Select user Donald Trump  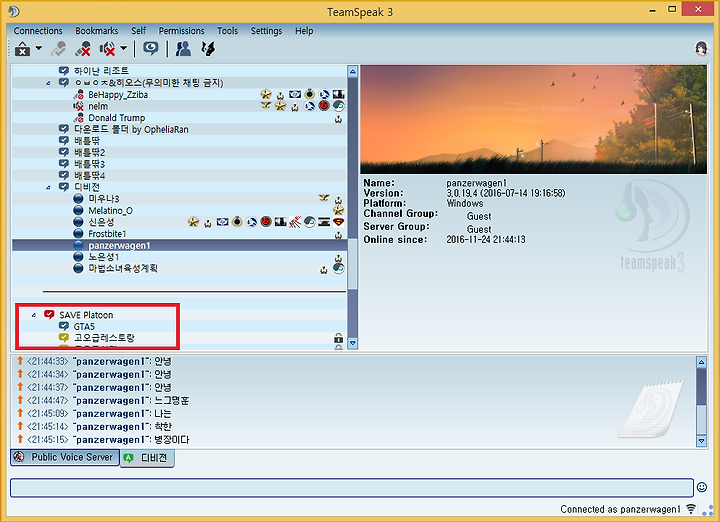tap(117, 118)
